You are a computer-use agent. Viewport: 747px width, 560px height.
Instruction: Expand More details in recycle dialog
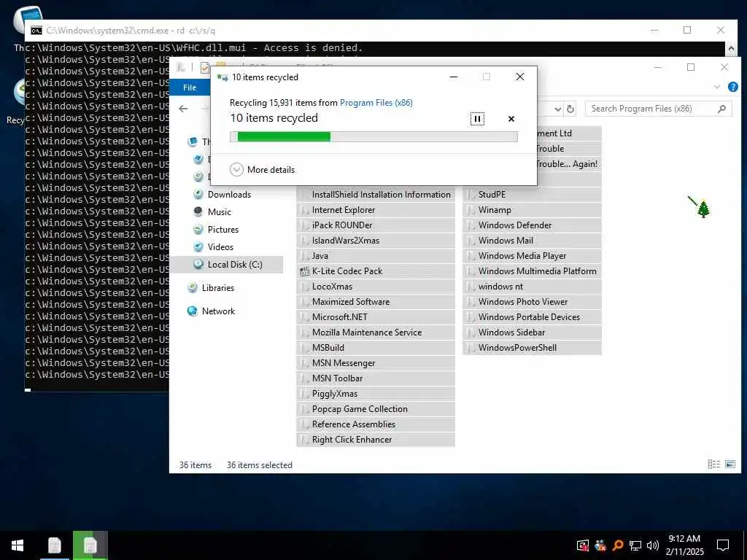tap(262, 169)
